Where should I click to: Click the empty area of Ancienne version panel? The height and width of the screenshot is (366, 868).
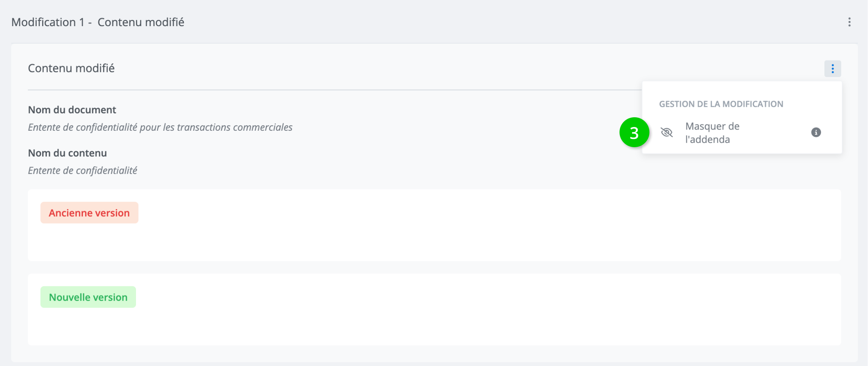(x=448, y=239)
